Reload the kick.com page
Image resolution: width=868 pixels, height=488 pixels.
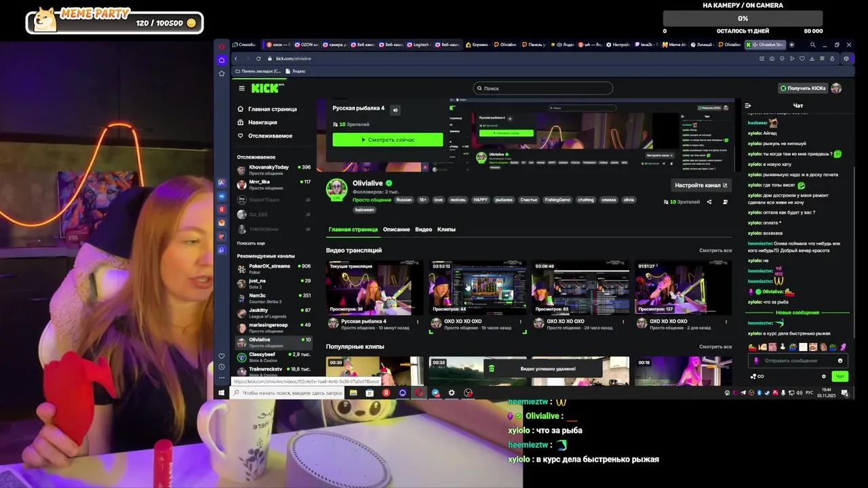(258, 58)
